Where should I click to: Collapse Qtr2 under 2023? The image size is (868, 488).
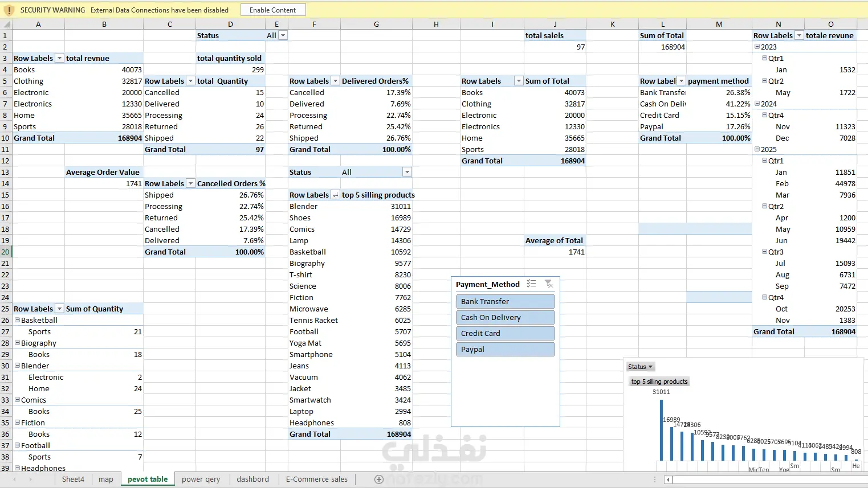(764, 81)
